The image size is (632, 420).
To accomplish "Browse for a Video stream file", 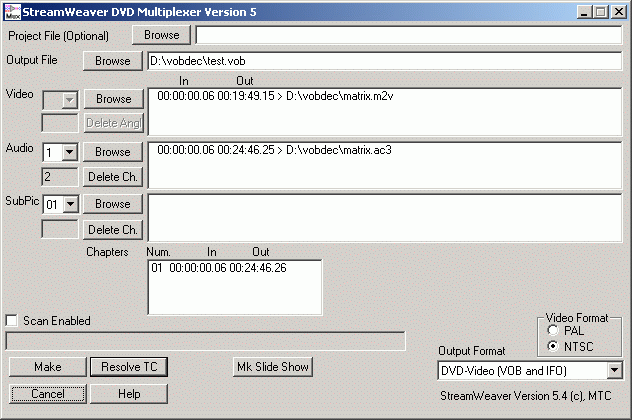I will (113, 99).
